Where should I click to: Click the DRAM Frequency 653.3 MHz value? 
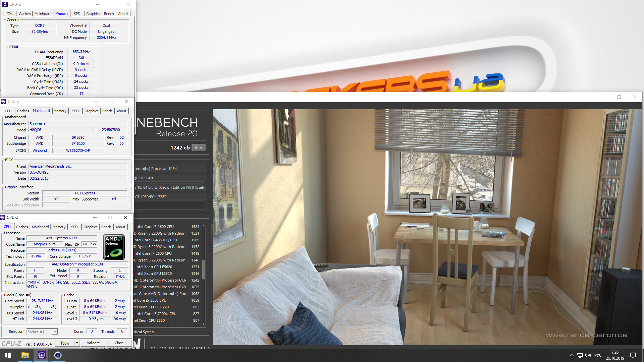(x=81, y=52)
